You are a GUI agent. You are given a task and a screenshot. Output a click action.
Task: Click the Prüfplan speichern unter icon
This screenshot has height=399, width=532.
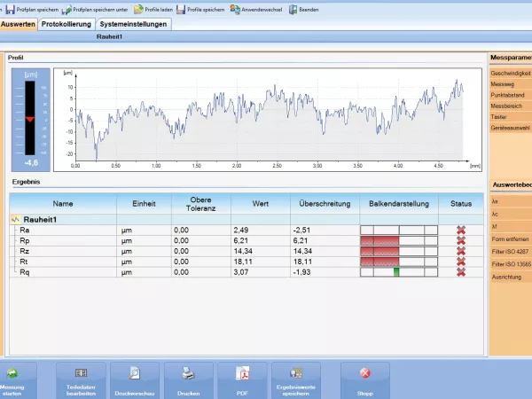(x=67, y=9)
